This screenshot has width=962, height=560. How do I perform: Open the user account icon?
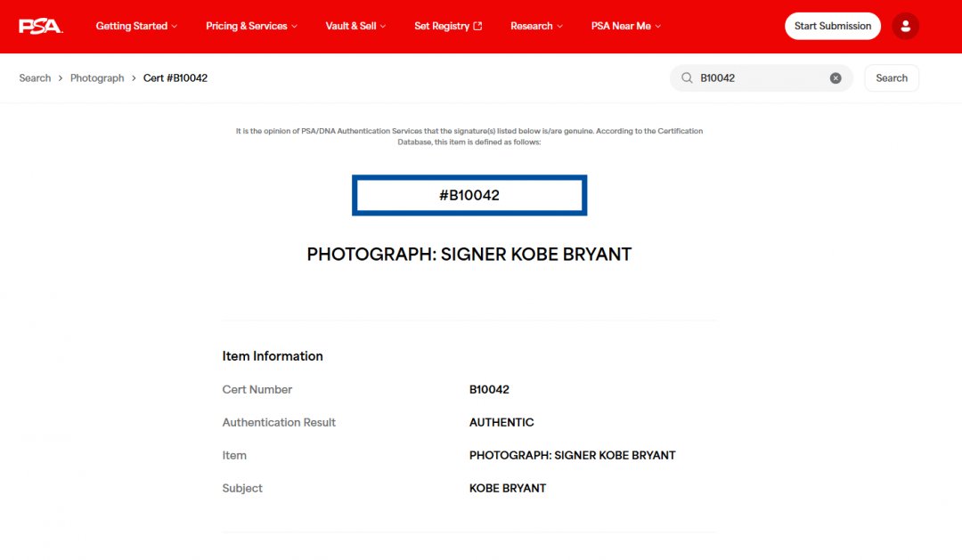(x=905, y=27)
